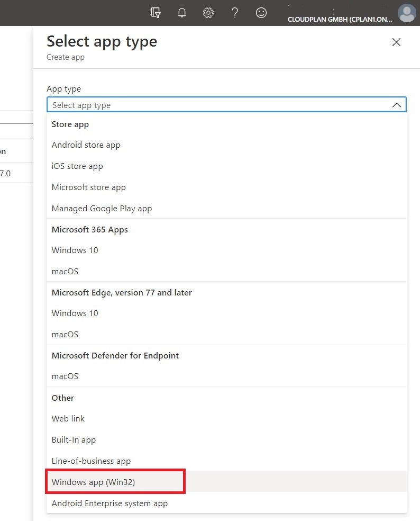Click the Select app type combo box
Screen dimensions: 420x521
(226, 105)
